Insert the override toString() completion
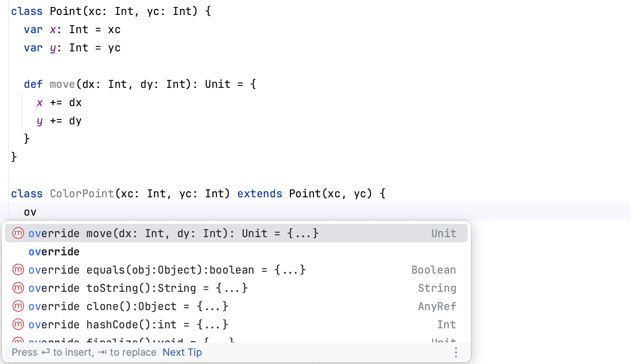 tap(138, 288)
